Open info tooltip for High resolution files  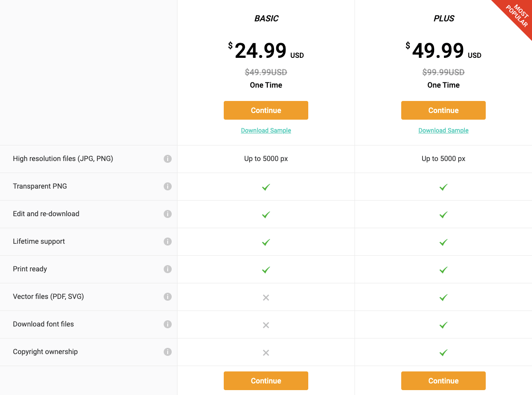[168, 158]
